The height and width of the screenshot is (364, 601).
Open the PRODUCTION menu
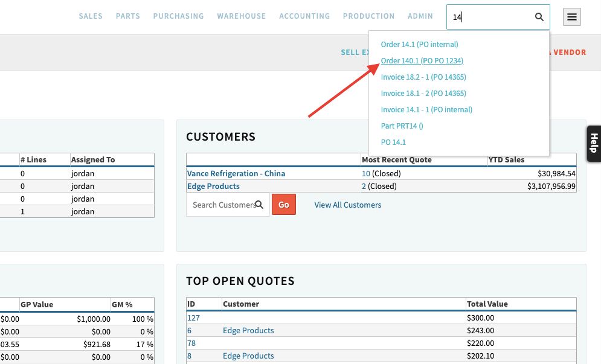tap(368, 16)
